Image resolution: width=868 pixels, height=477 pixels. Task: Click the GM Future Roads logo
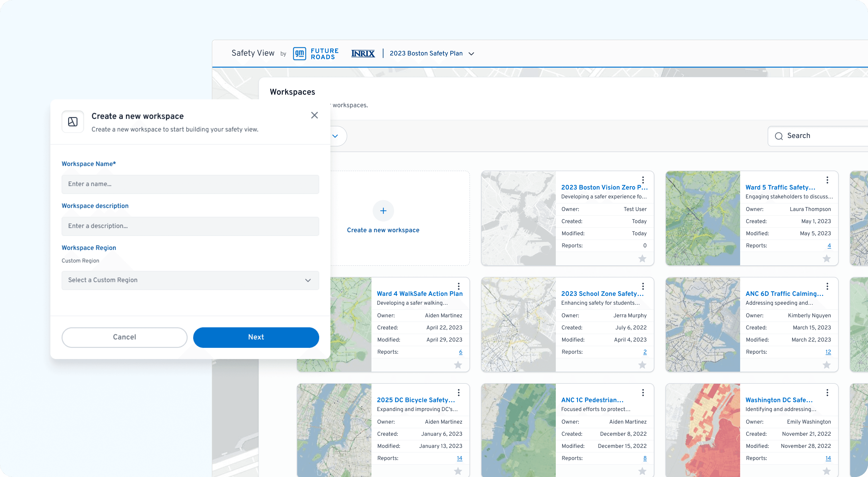click(315, 54)
